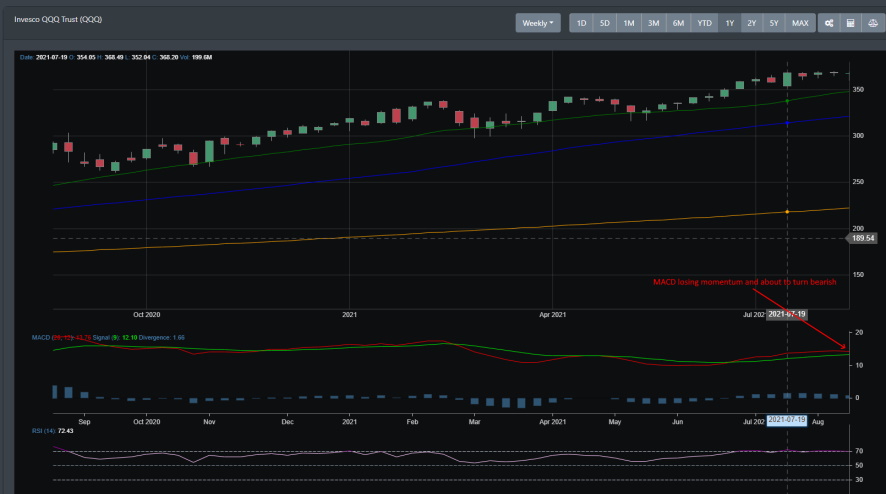Show the 5Y chart range
Viewport: 886px width, 494px height.
pos(774,23)
